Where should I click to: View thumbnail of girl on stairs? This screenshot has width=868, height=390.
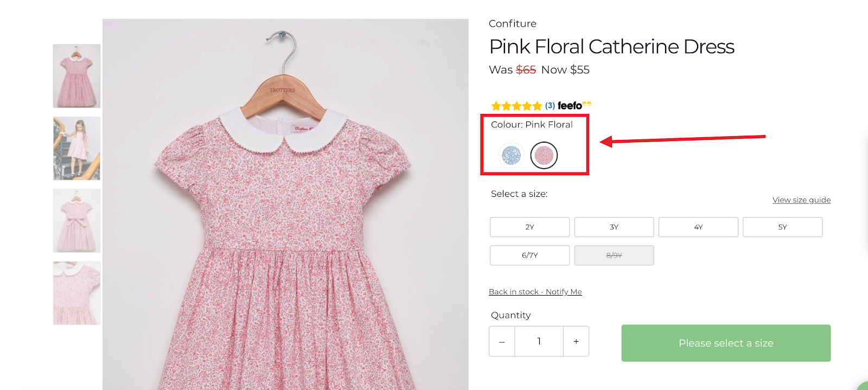point(76,148)
